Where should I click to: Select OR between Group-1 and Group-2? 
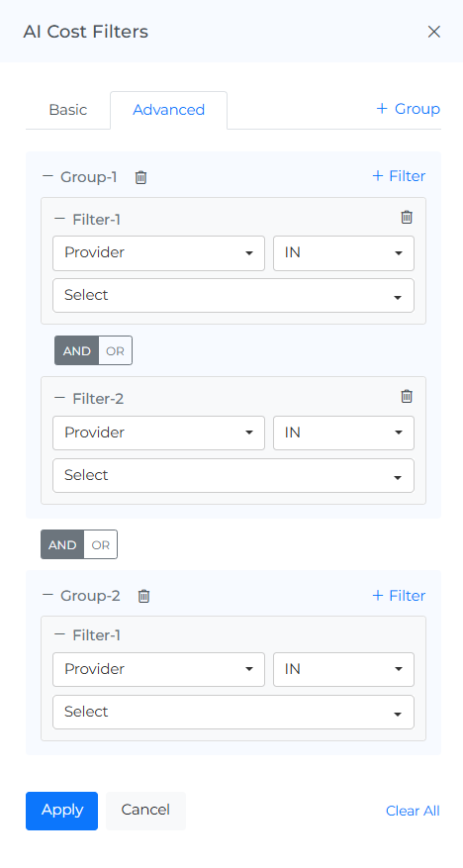coord(101,545)
